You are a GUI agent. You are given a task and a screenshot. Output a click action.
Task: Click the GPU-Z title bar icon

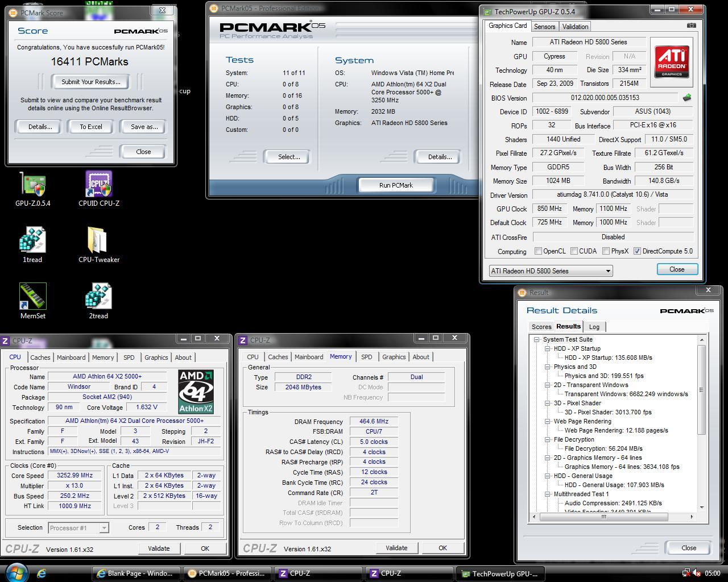(x=487, y=11)
